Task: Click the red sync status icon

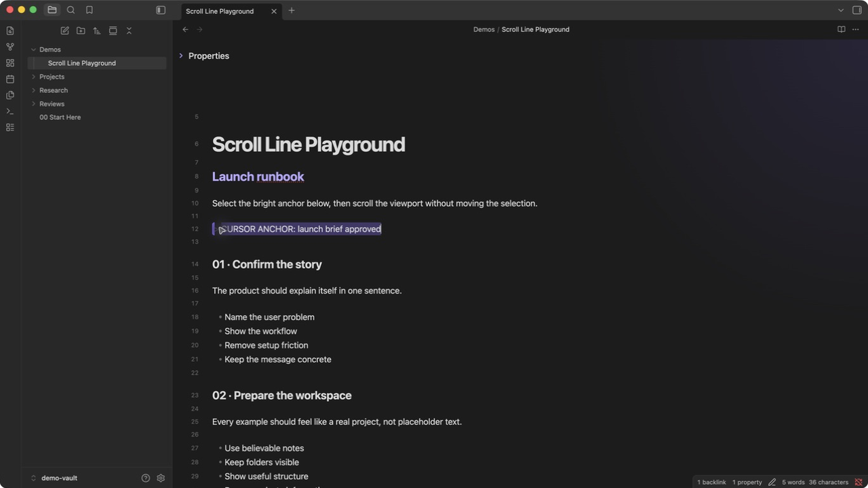Action: tap(858, 482)
